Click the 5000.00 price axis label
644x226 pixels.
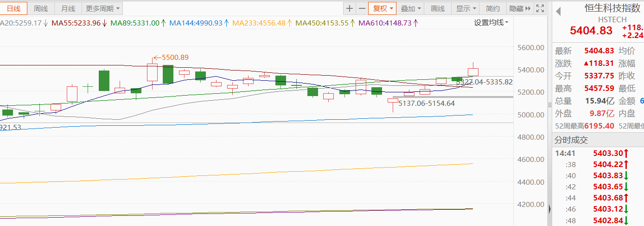pyautogui.click(x=530, y=115)
